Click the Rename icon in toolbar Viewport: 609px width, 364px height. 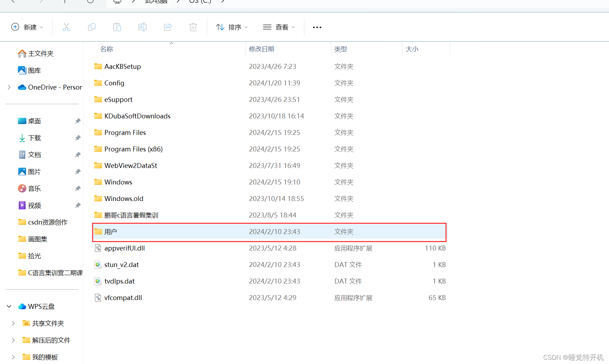click(x=142, y=27)
